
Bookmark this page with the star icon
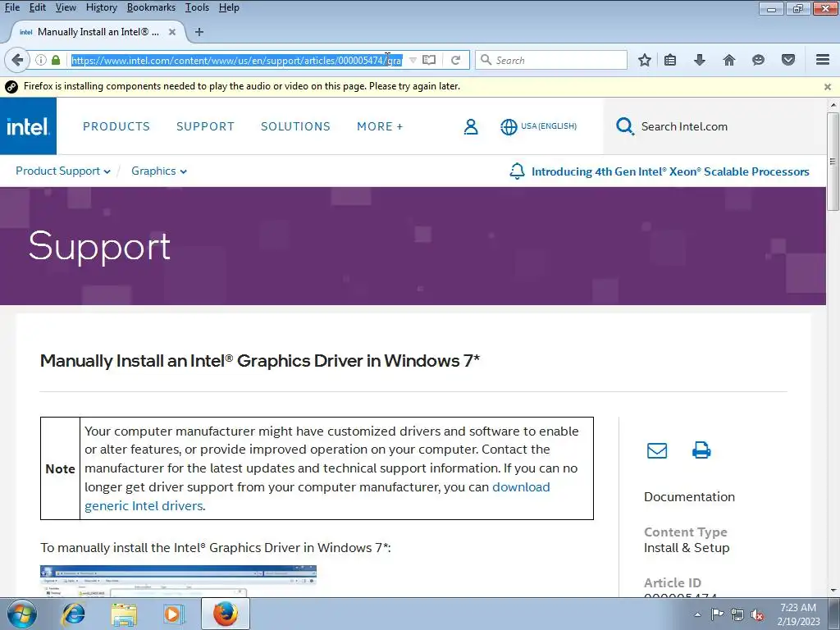[x=645, y=60]
